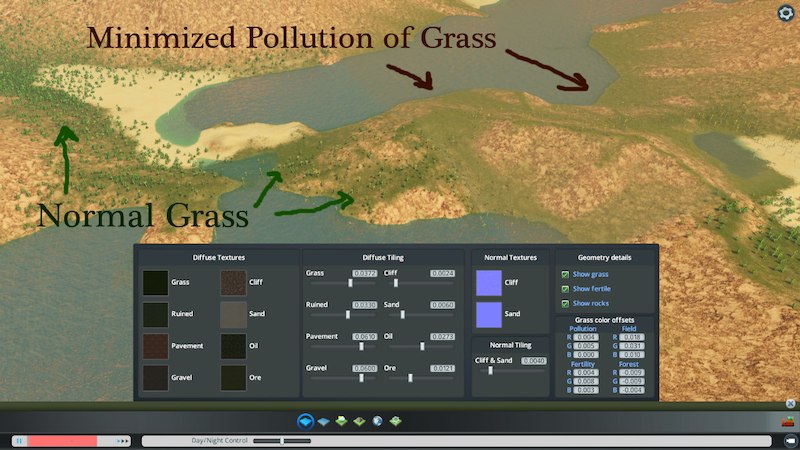Open the Pavement diffuse texture thumbnail
Image resolution: width=800 pixels, height=450 pixels.
155,346
